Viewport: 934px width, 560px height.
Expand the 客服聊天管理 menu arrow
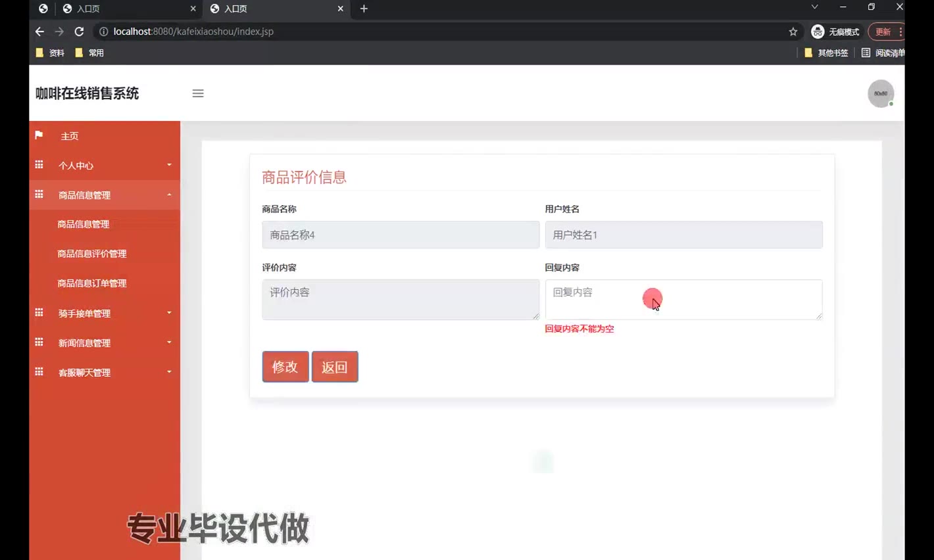tap(169, 372)
